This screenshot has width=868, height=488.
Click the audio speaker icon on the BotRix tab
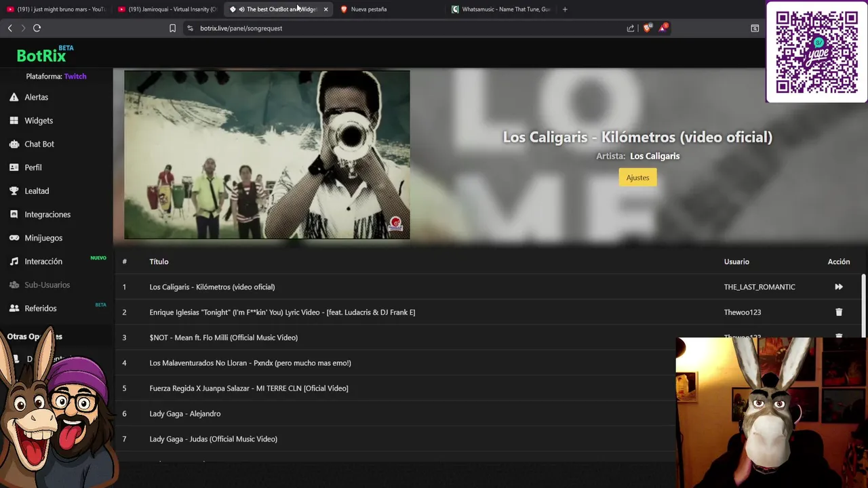(x=241, y=9)
